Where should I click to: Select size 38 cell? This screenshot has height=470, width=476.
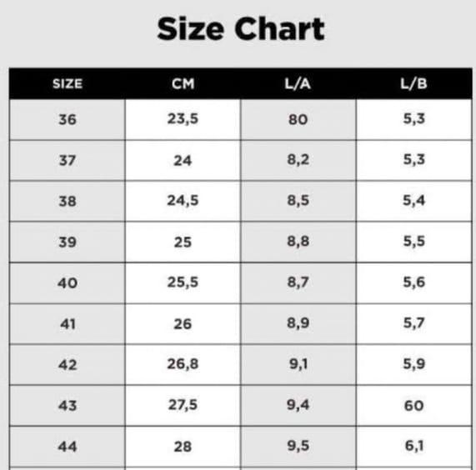(68, 201)
